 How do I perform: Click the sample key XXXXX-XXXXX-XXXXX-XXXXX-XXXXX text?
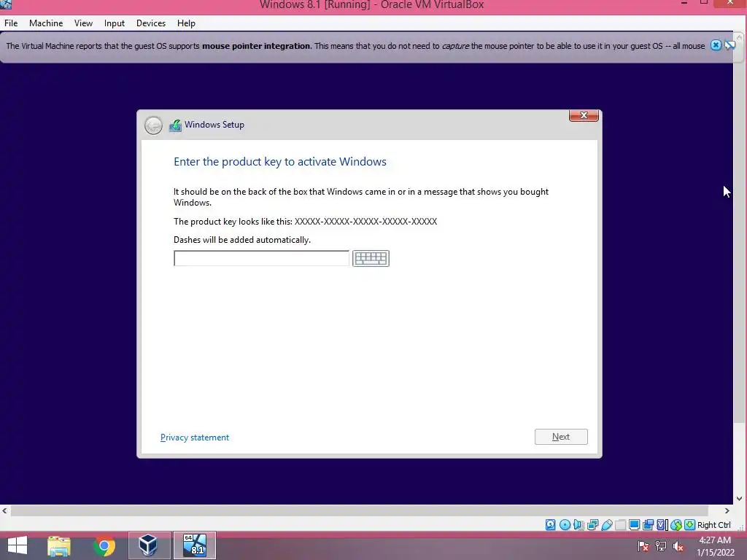tap(365, 221)
